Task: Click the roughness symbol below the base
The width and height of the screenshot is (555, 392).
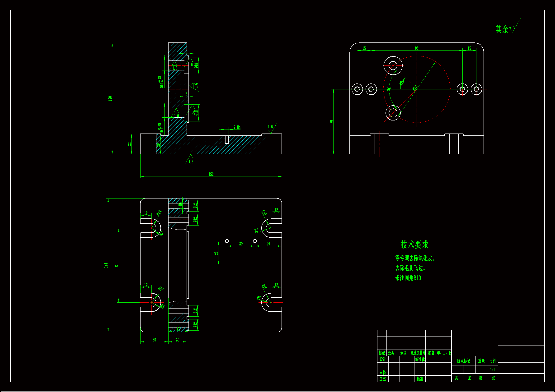Action: click(x=190, y=157)
